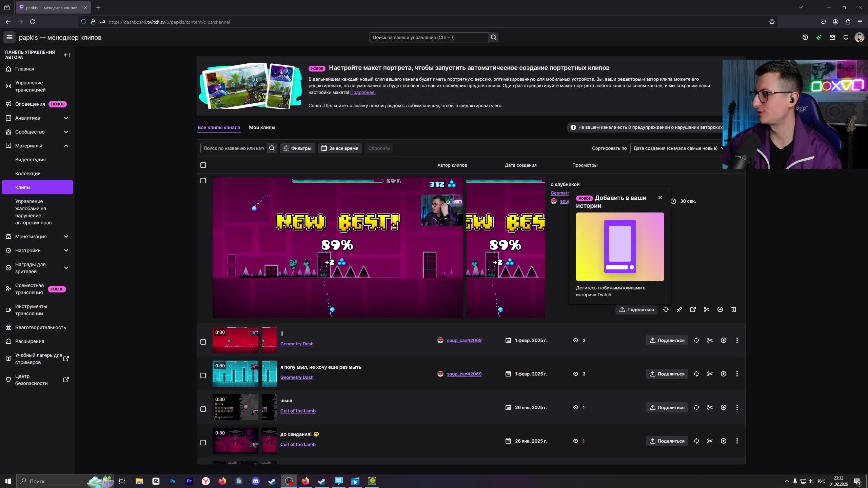
Task: Click portrait icon for 'шыш' clip
Action: coord(696,407)
